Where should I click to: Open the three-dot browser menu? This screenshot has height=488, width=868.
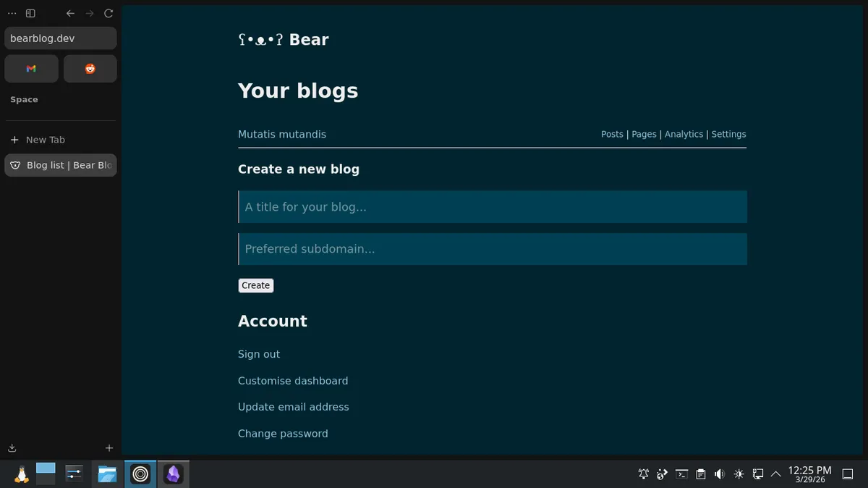[x=12, y=13]
